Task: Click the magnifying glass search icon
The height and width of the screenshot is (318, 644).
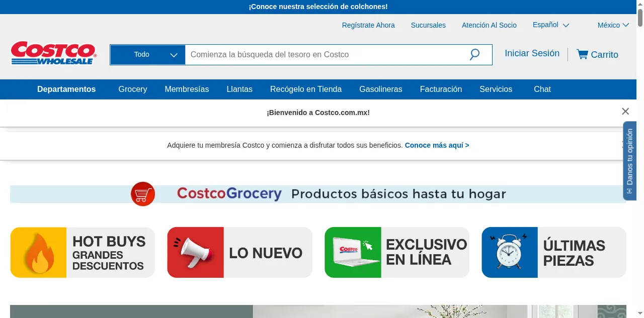Action: point(474,54)
